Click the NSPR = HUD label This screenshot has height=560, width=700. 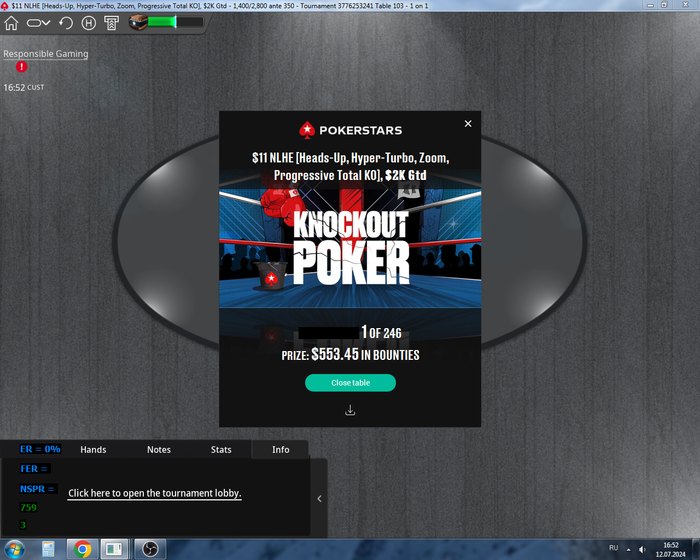(38, 489)
